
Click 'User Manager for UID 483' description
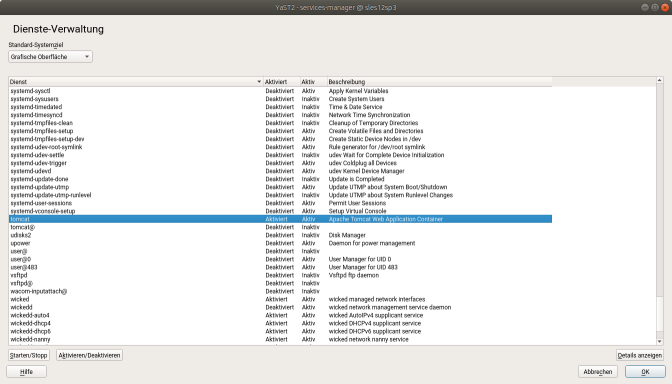tap(363, 267)
